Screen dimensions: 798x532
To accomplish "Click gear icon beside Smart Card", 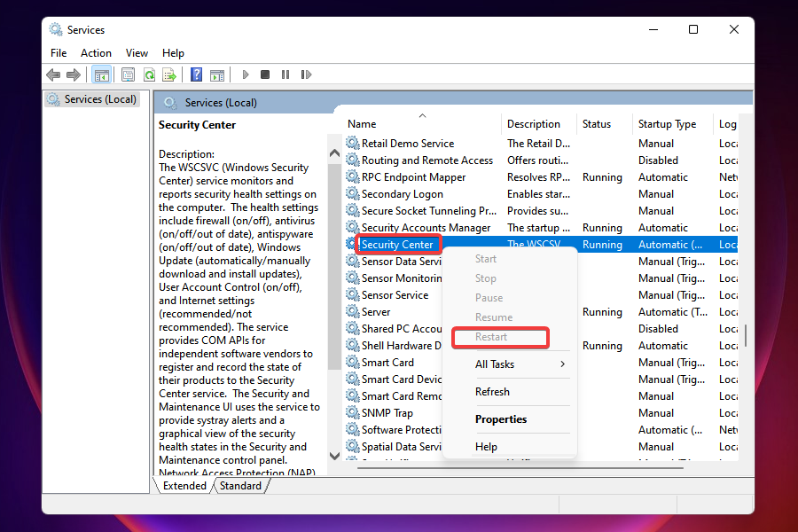I will (352, 362).
